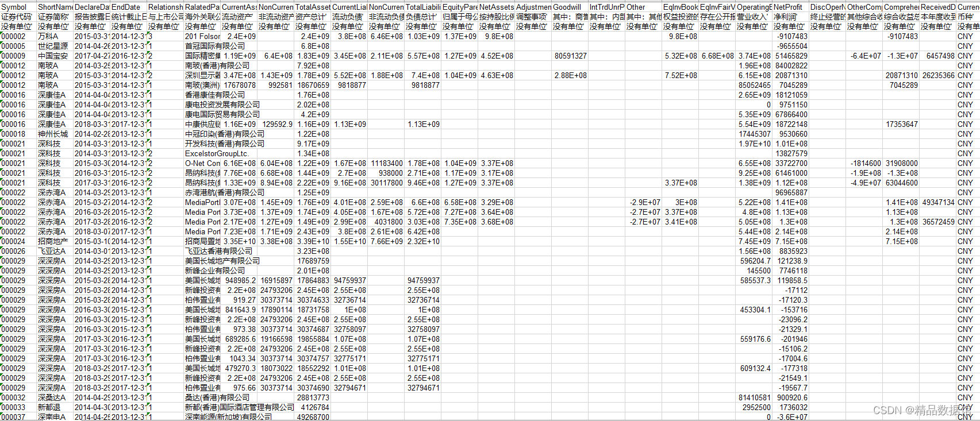Viewport: 980px width, 421px height.
Task: Select the 美国长城地产有限公司 cell
Action: point(222,261)
